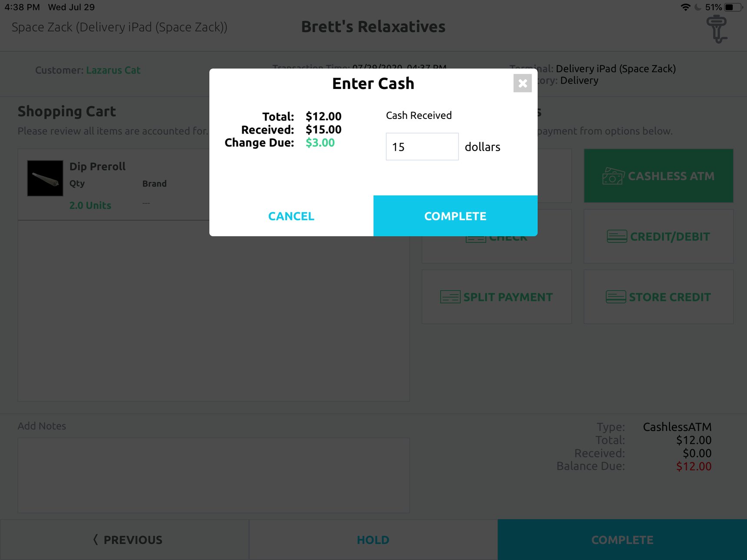Click the Dip Preroll product thumbnail
Screen dimensions: 747x560
pos(45,178)
